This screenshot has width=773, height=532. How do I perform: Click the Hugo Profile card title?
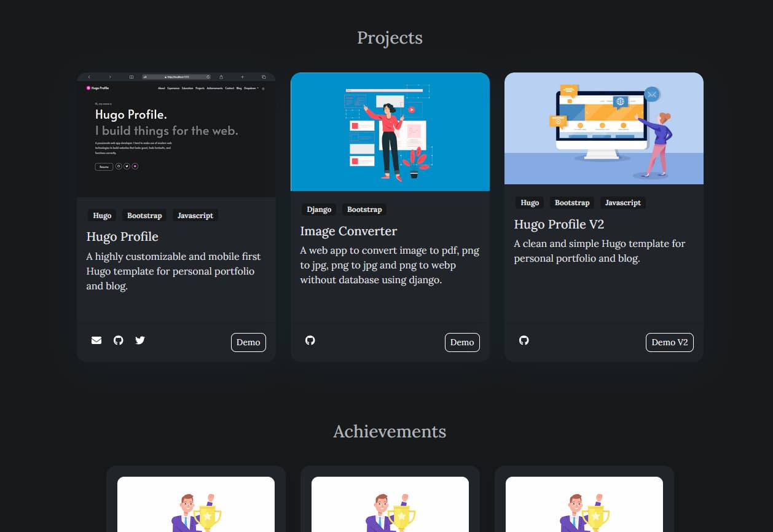click(x=122, y=237)
